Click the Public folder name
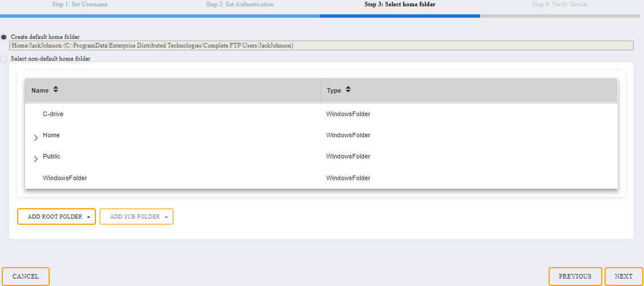This screenshot has height=286, width=644. coord(51,156)
